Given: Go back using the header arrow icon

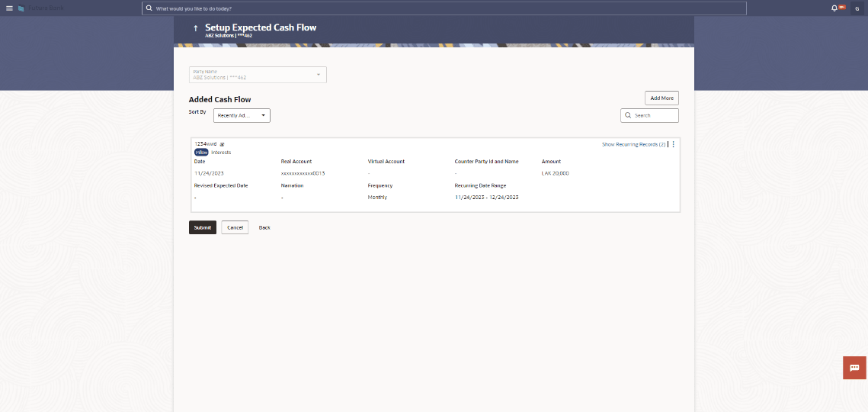Looking at the screenshot, I should (195, 28).
